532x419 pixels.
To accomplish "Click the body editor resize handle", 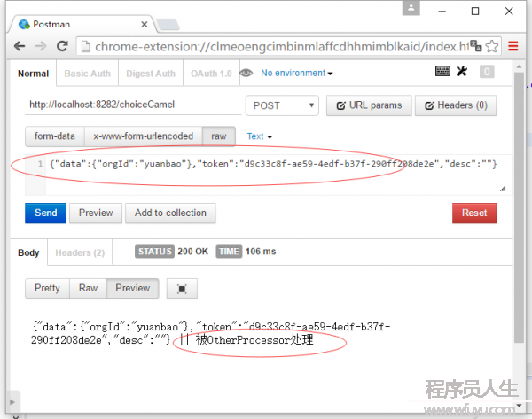I will [503, 189].
